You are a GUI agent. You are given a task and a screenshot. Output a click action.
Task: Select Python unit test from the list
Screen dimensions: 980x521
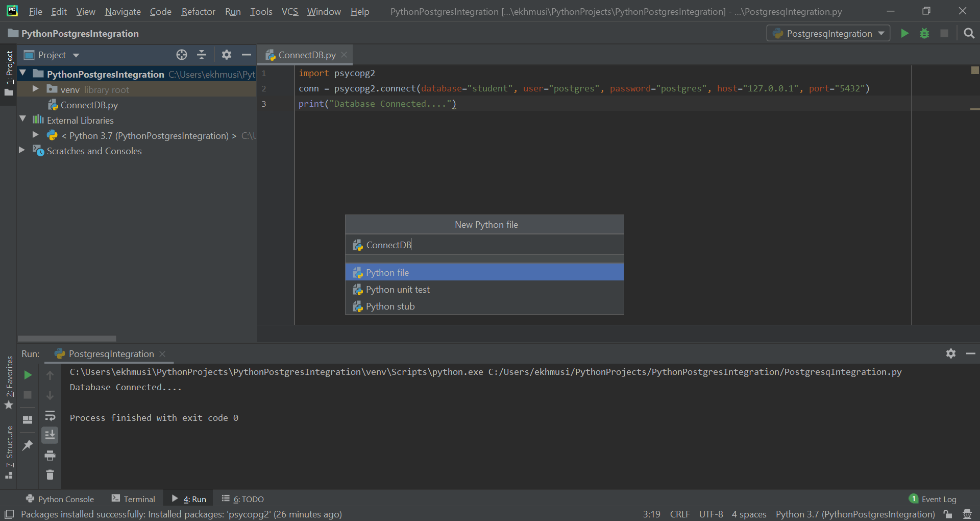[398, 290]
